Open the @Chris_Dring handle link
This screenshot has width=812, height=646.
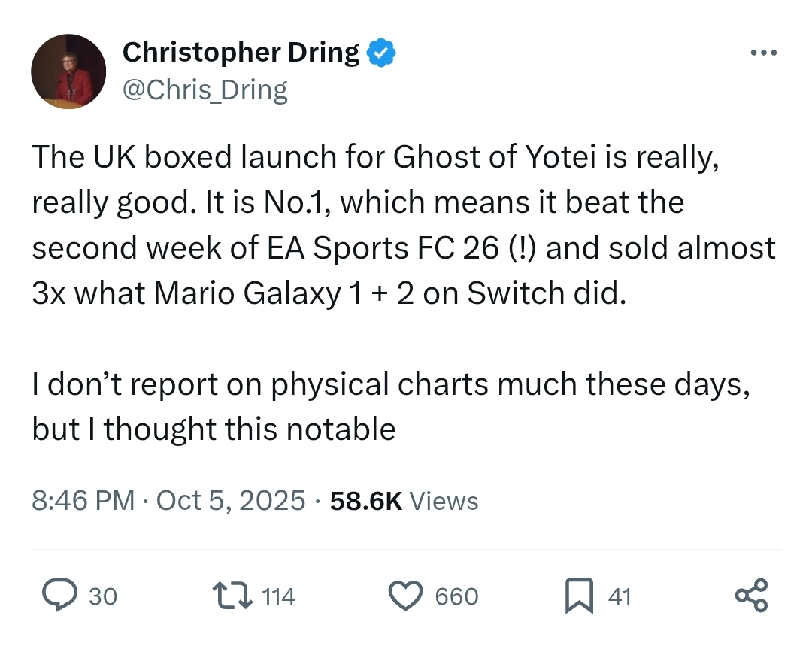(x=205, y=90)
